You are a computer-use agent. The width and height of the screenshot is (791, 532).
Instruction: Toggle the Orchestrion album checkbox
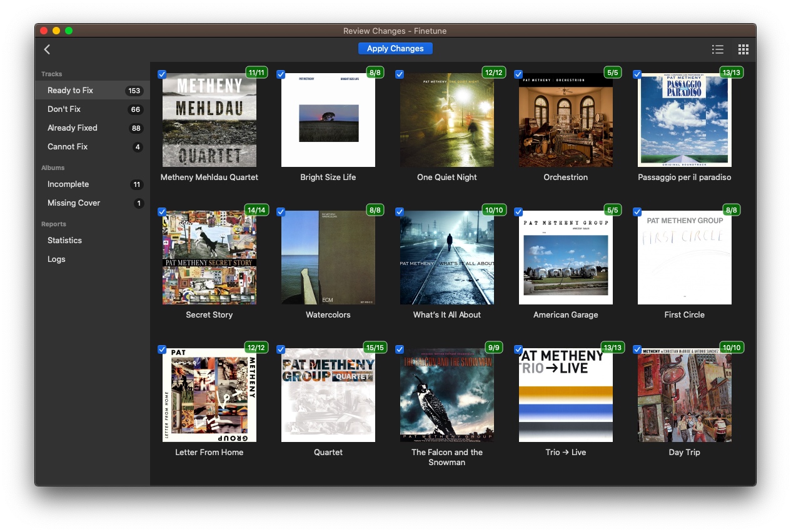(518, 74)
